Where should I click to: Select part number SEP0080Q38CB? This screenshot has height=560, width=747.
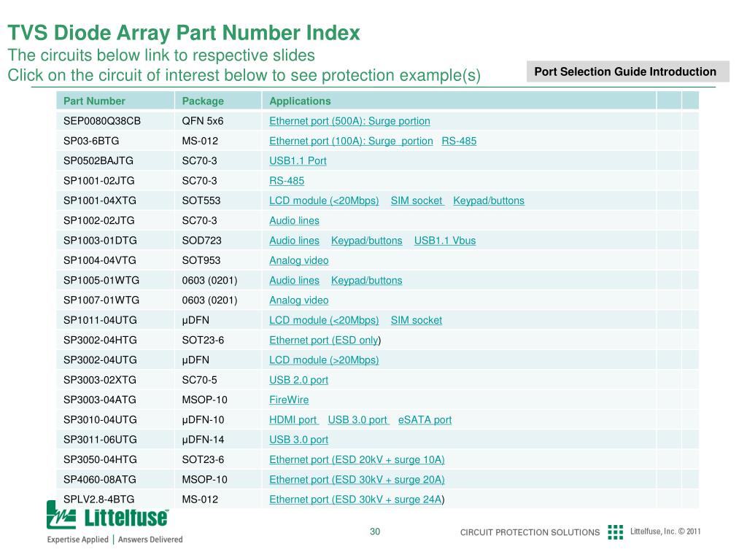coord(102,121)
